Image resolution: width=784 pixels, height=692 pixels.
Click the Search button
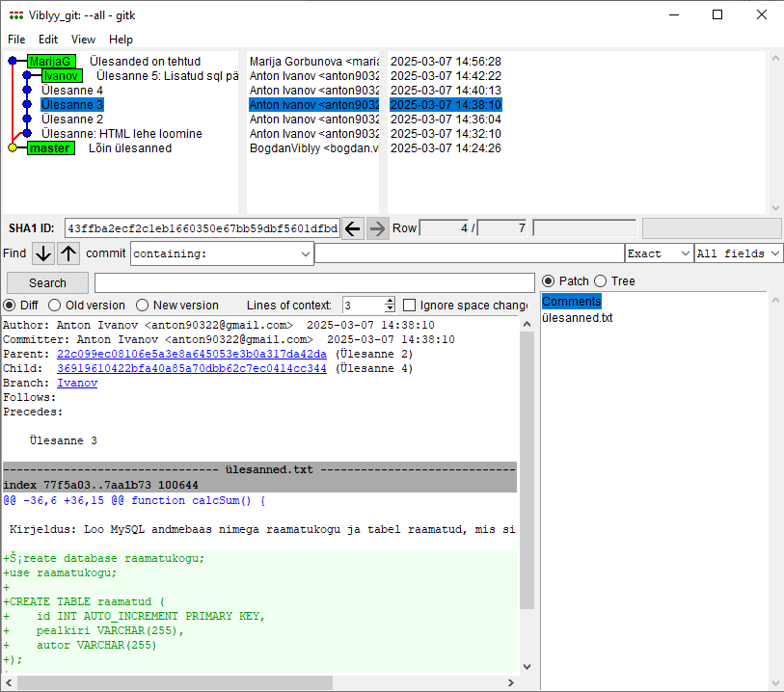coord(47,283)
